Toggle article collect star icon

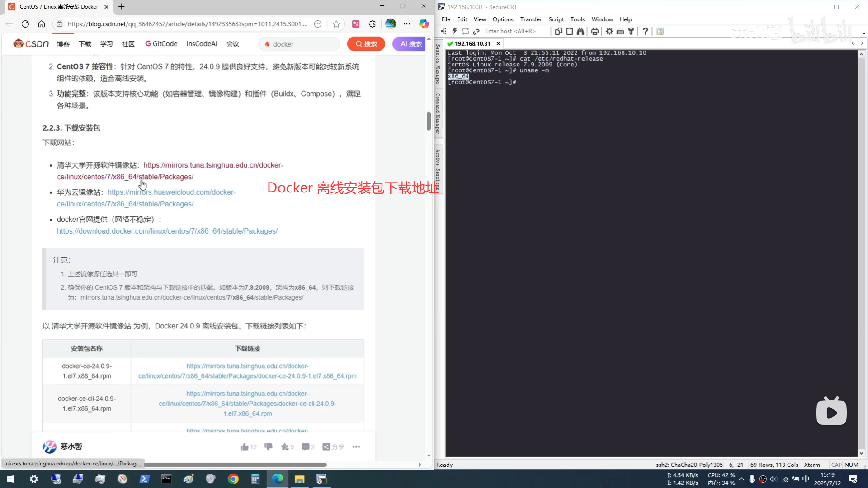[284, 447]
